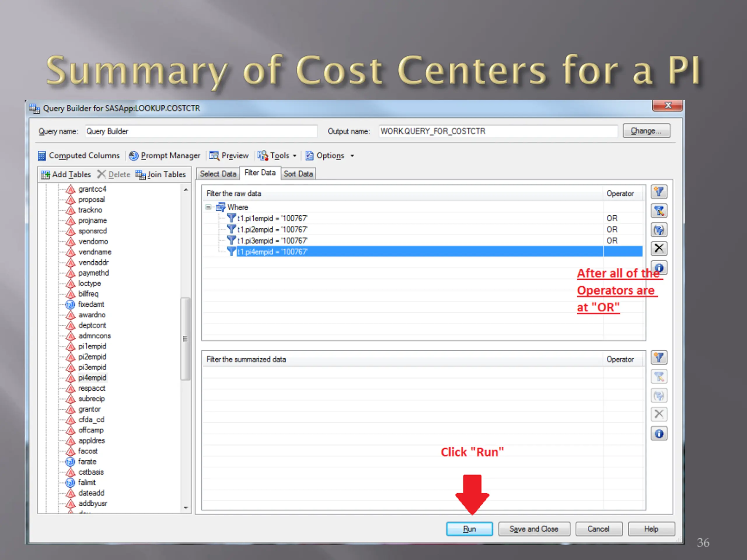Viewport: 747px width, 560px height.
Task: Collapse the Where filter tree node
Action: point(208,207)
